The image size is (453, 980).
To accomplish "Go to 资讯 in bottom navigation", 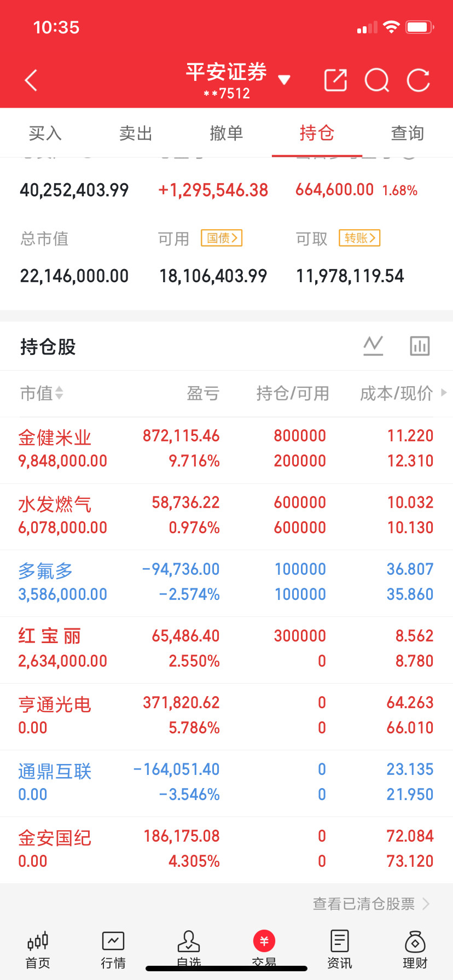I will pos(340,950).
